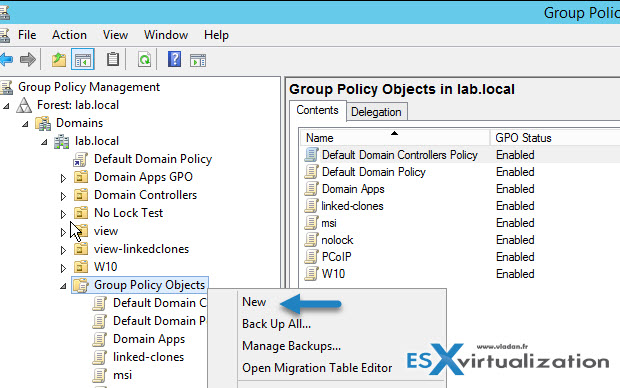Select Default Domain Policy in the list

coord(374,172)
